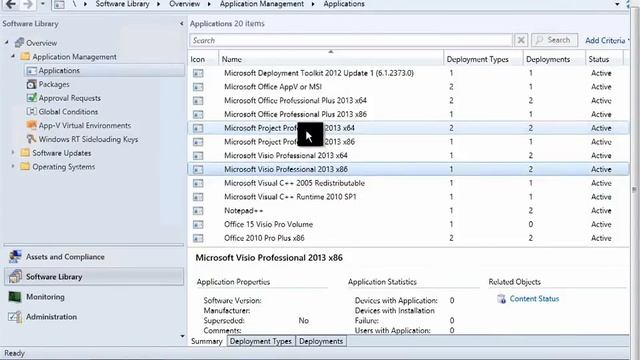640x360 pixels.
Task: Select the Software Updates folder icon
Action: 25,153
